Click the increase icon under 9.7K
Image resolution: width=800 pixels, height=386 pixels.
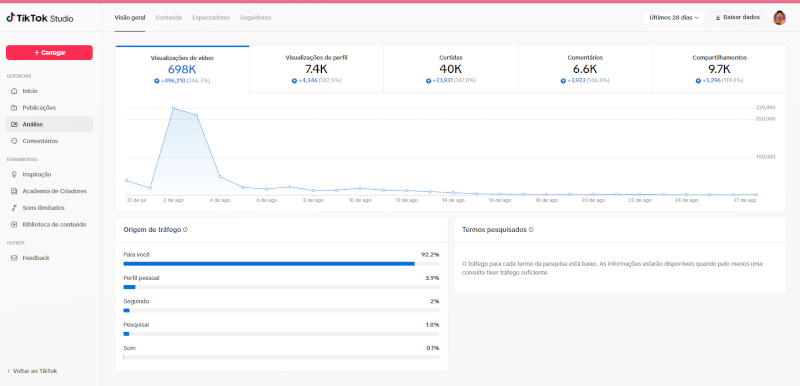(698, 81)
